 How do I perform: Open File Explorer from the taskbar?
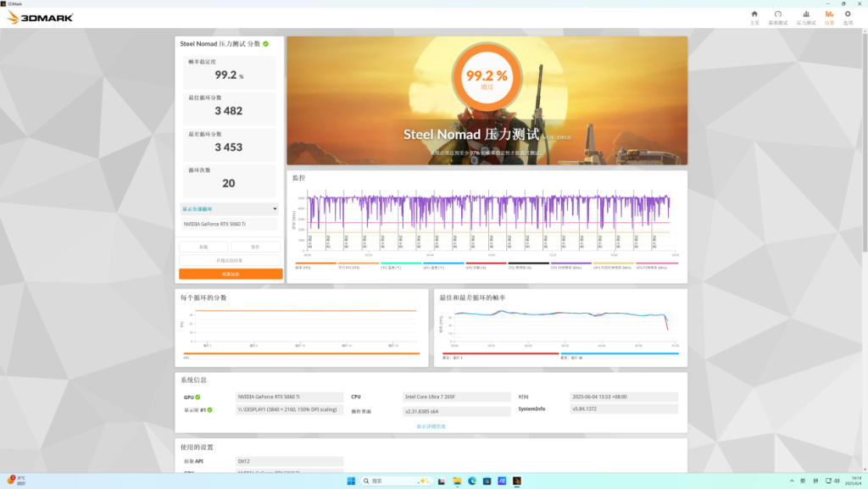[x=457, y=481]
